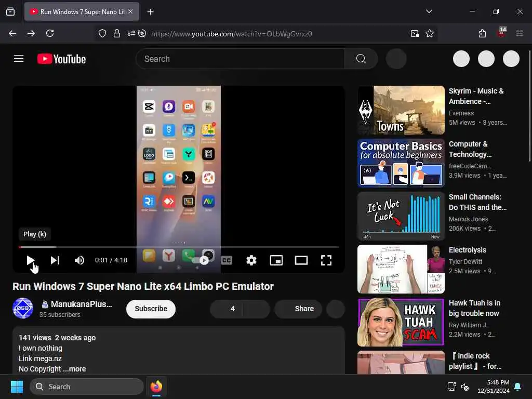Share this video
This screenshot has height=399, width=532.
coord(298,309)
